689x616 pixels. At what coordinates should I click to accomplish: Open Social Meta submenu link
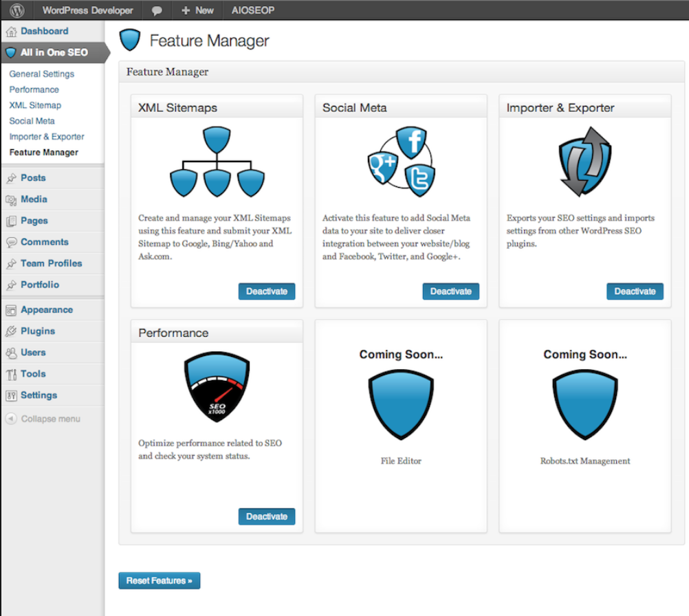click(32, 121)
